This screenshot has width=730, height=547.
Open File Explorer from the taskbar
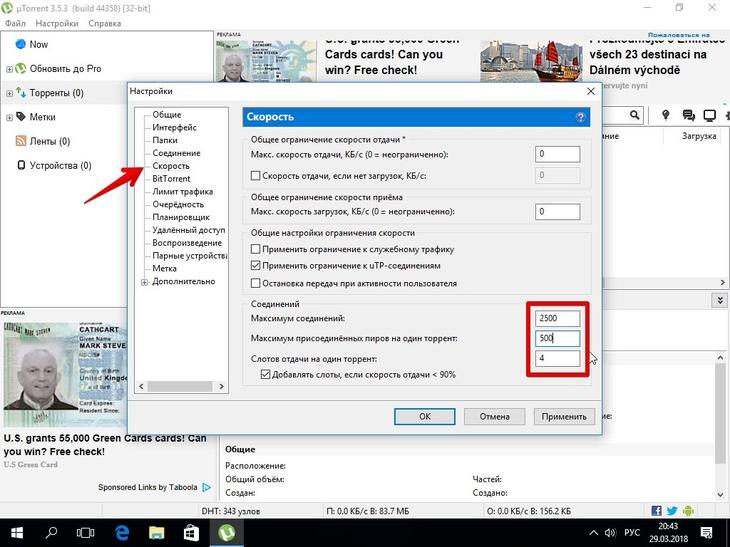tap(156, 533)
